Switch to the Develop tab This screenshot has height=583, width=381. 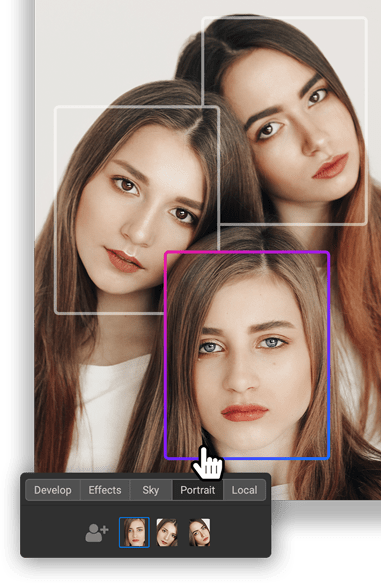pyautogui.click(x=53, y=490)
